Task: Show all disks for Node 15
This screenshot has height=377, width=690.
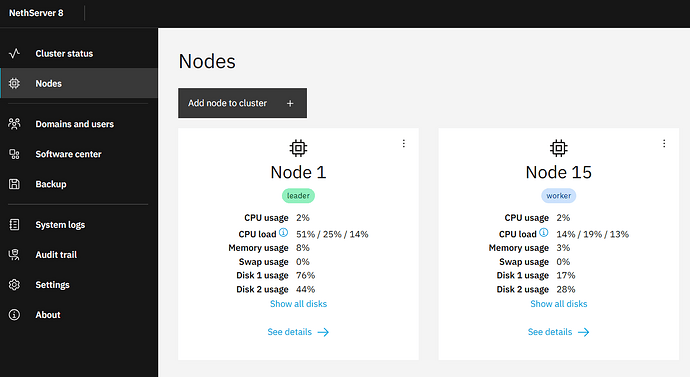Action: (558, 304)
